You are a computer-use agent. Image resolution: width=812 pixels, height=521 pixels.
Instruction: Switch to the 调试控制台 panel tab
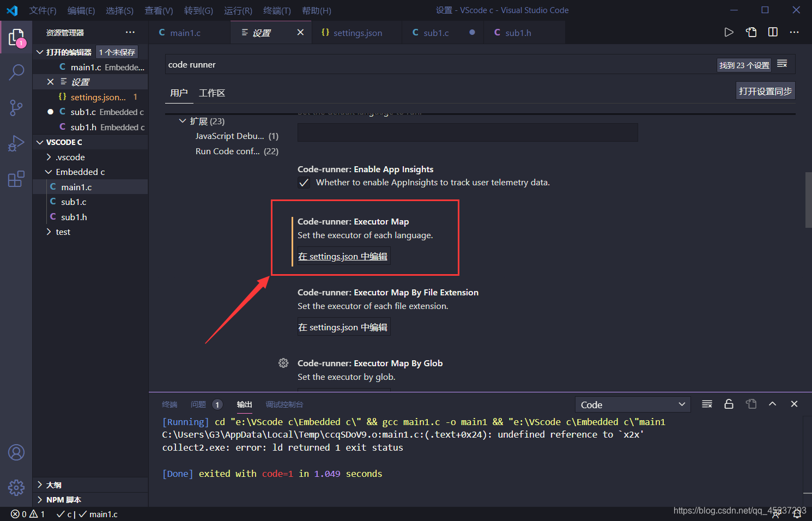(284, 404)
